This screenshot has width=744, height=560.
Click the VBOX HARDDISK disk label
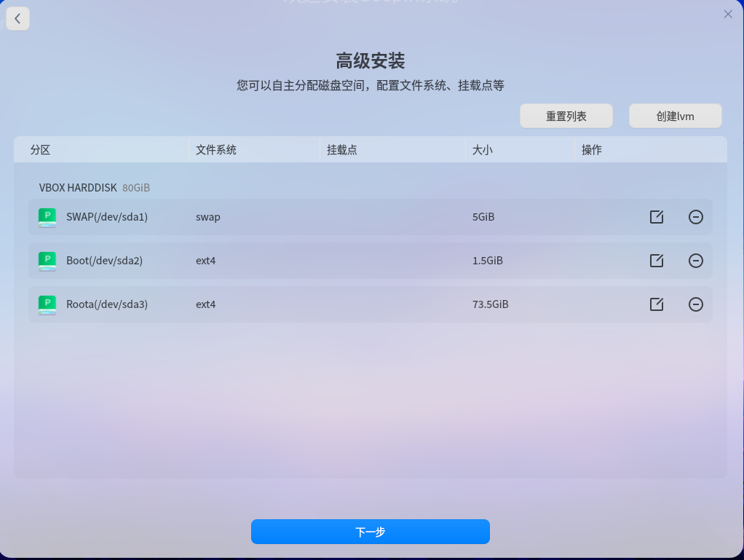coord(78,187)
